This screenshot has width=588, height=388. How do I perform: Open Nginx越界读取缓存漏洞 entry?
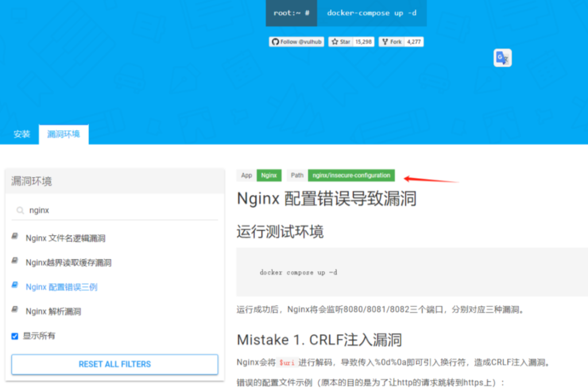[x=68, y=263]
